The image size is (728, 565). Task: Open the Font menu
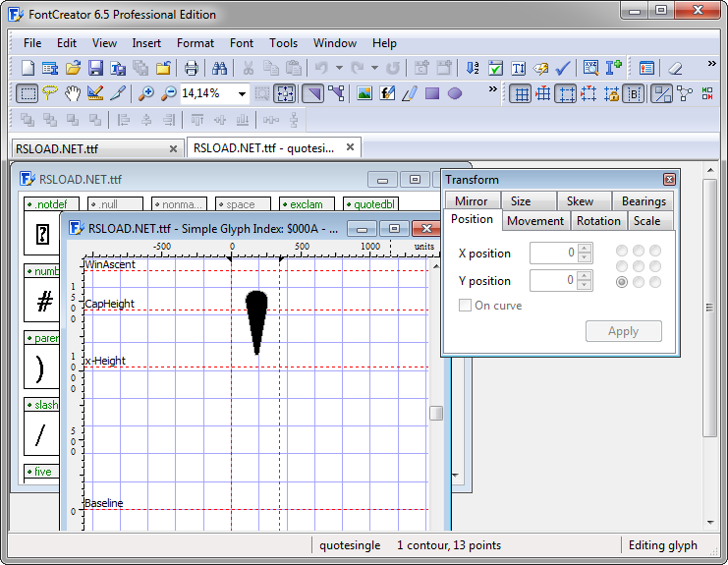click(242, 43)
